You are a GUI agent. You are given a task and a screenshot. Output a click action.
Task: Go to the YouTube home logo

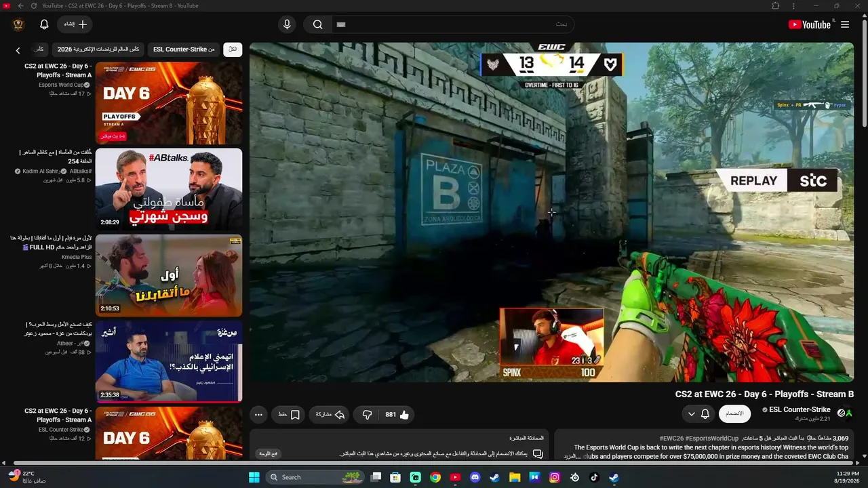[x=810, y=24]
